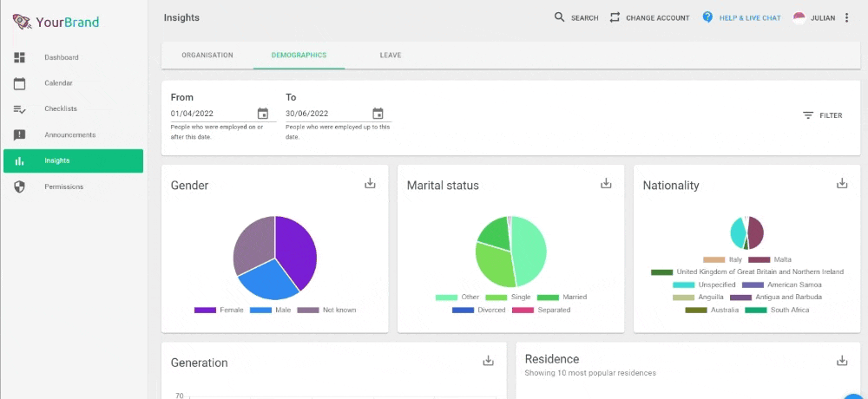Viewport: 868px width, 399px height.
Task: Open Help & Live Chat
Action: (x=742, y=17)
